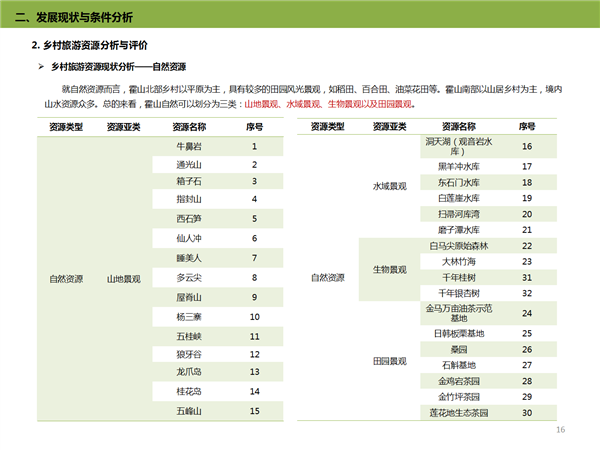The width and height of the screenshot is (600, 450).
Task: Click the 千年银杏树 resource cell
Action: [459, 292]
